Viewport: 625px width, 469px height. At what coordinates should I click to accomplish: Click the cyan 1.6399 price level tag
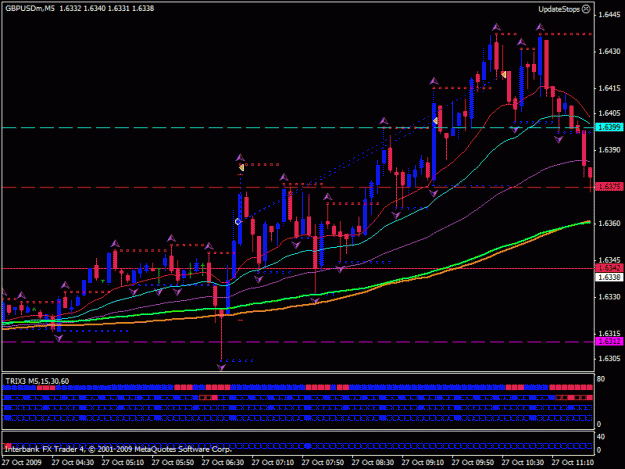pyautogui.click(x=609, y=128)
